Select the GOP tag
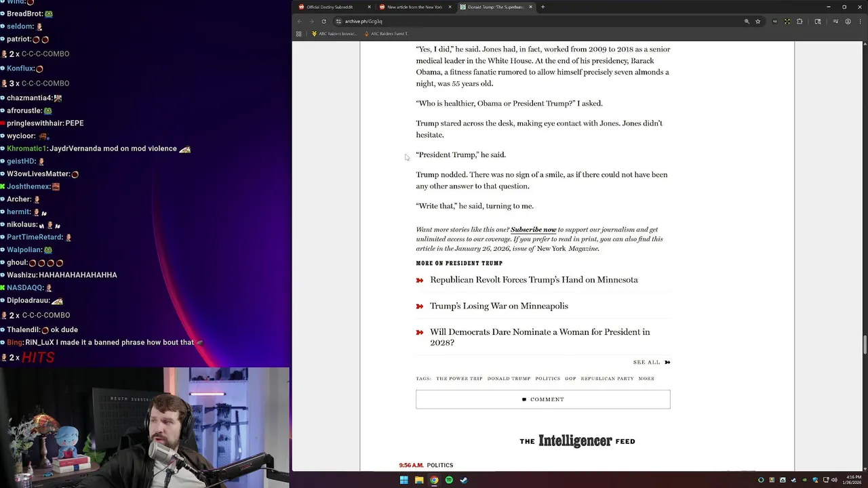The image size is (868, 488). coord(570,379)
